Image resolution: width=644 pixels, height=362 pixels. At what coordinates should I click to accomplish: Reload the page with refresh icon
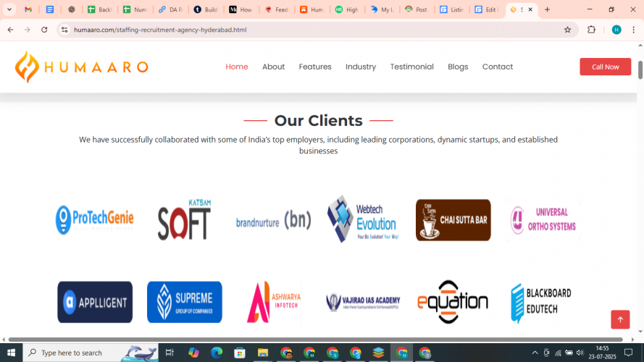44,30
